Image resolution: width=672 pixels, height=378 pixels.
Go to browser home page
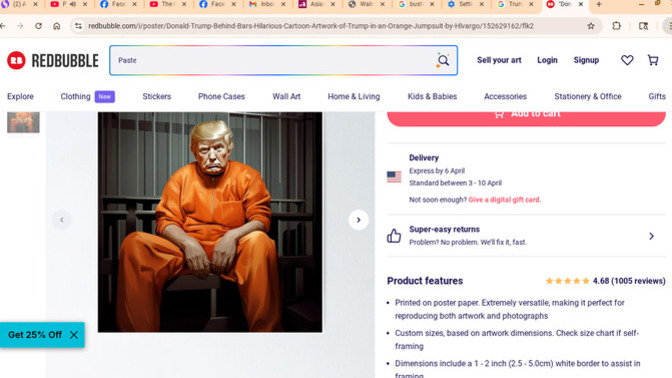pos(57,26)
